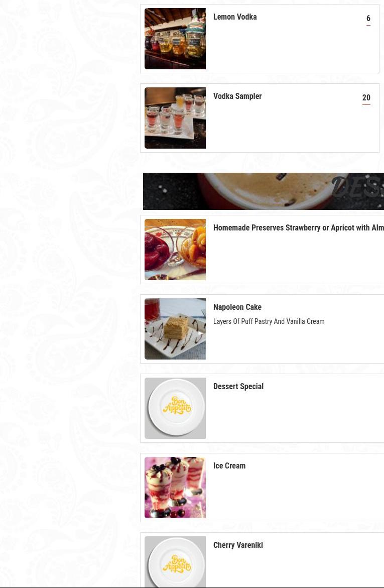Open the Cherry Vareniki menu item
This screenshot has height=588, width=384.
click(238, 545)
